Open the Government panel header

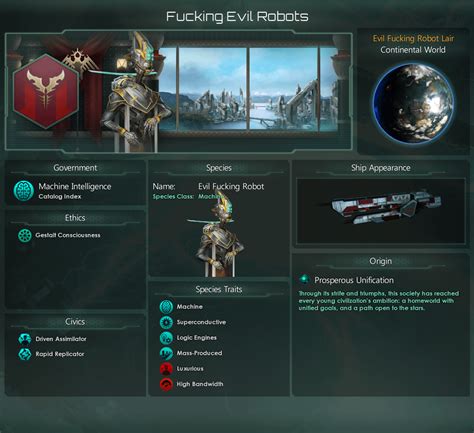(x=75, y=168)
